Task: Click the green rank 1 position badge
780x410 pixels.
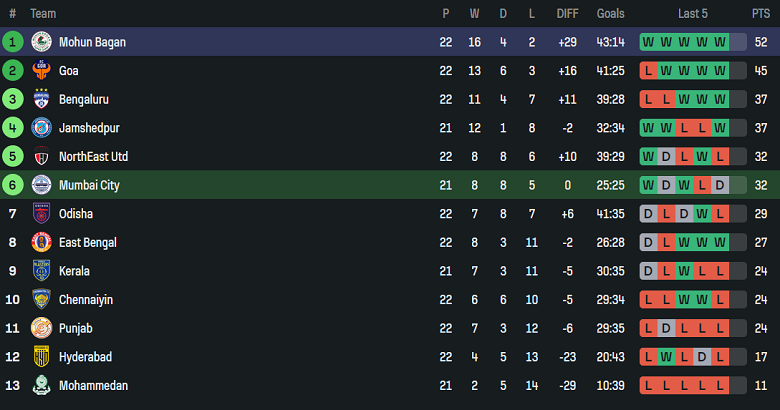Action: pyautogui.click(x=13, y=42)
